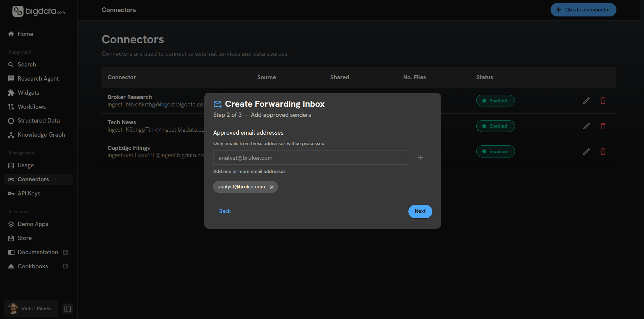Click the CapEdge Filings connector name
The height and width of the screenshot is (319, 644).
tap(129, 148)
